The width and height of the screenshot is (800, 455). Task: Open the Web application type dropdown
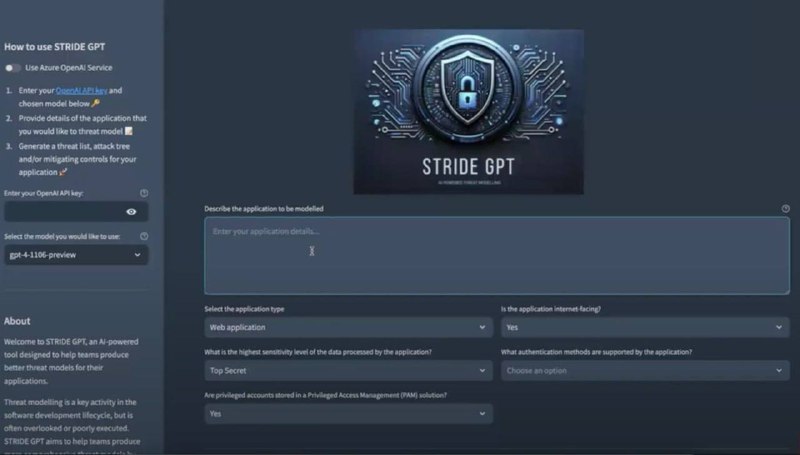click(x=348, y=327)
